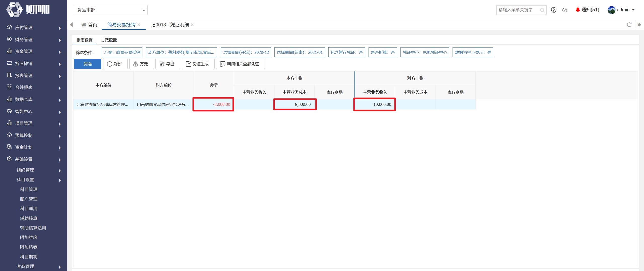Image resolution: width=644 pixels, height=271 pixels.
Task: Click the search magnifier in menu keyword box
Action: click(542, 10)
